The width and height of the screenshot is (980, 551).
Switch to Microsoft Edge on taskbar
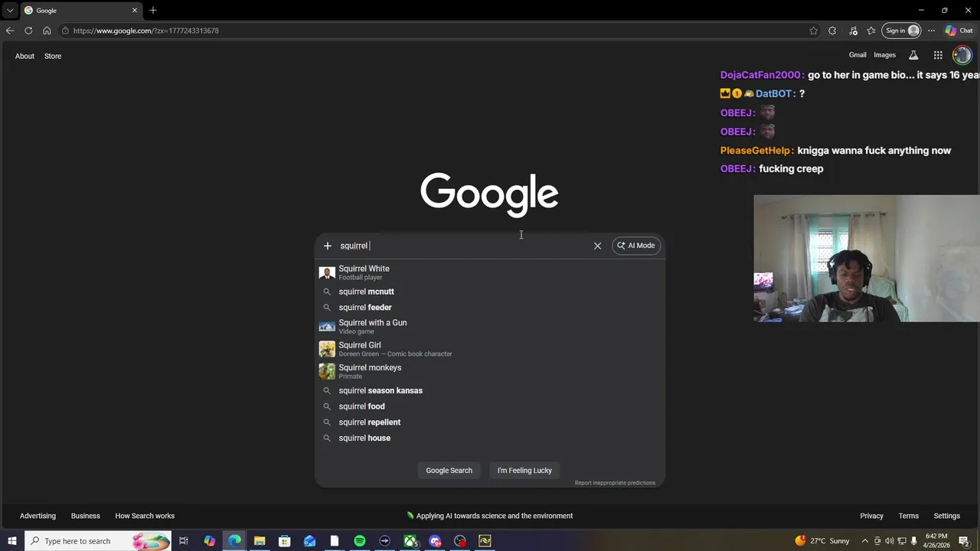click(x=234, y=541)
